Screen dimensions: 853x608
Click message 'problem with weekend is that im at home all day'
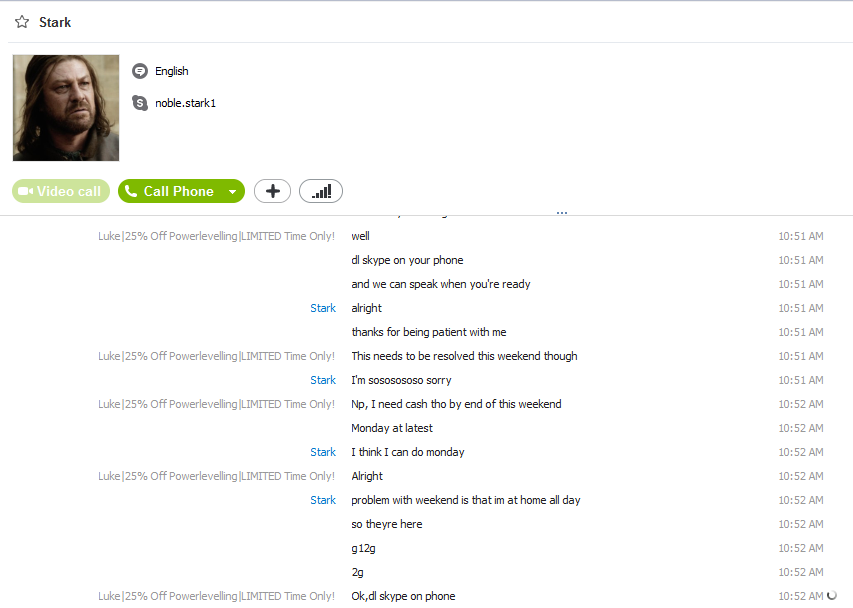click(x=466, y=500)
